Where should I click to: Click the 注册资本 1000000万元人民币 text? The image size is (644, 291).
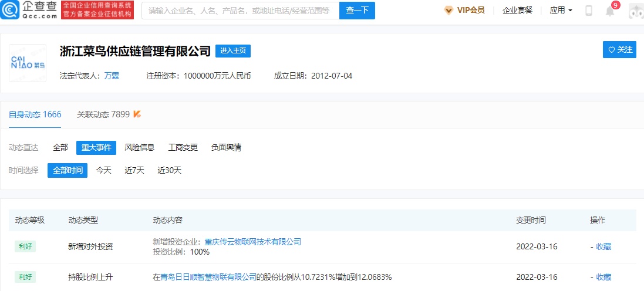(198, 76)
